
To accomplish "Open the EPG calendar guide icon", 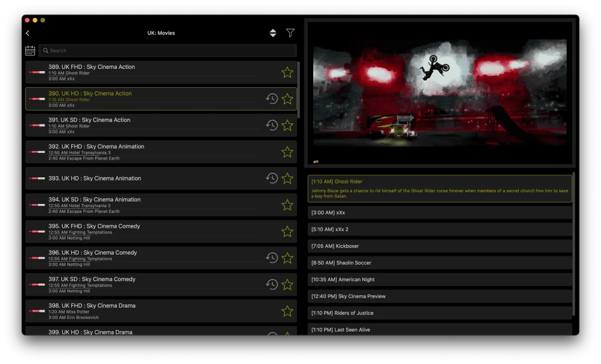I will [30, 51].
